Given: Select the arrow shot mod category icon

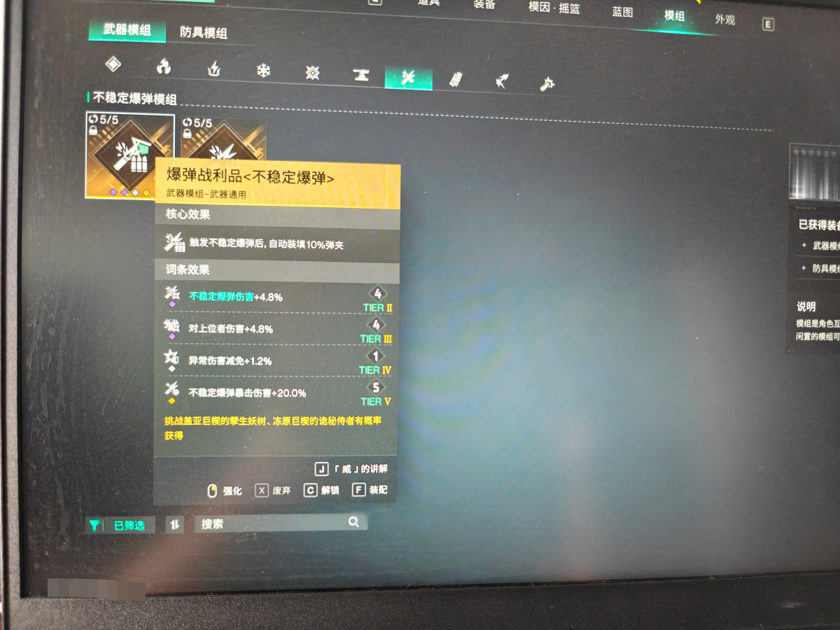Looking at the screenshot, I should [x=501, y=81].
